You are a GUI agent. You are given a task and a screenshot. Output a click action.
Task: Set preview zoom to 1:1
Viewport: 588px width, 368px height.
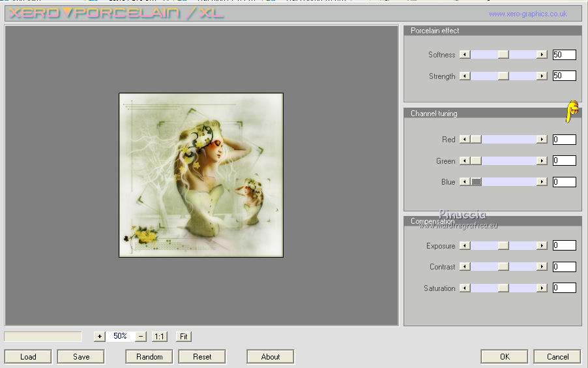point(159,337)
